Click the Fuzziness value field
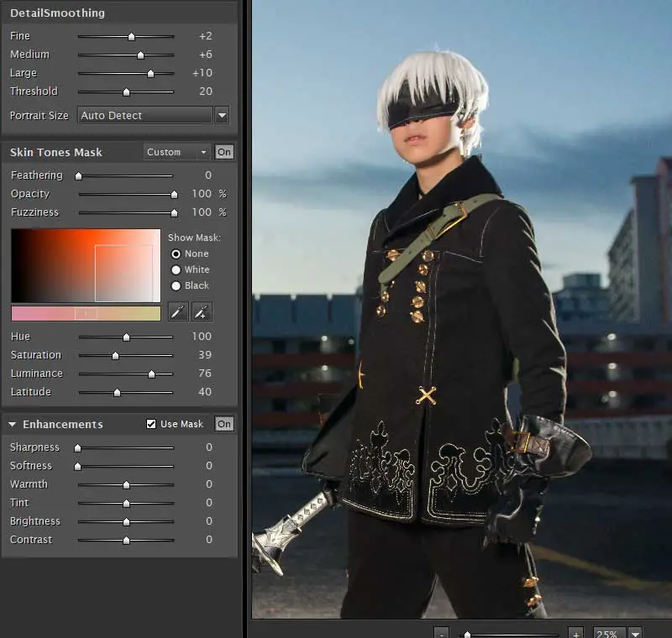 [x=202, y=212]
